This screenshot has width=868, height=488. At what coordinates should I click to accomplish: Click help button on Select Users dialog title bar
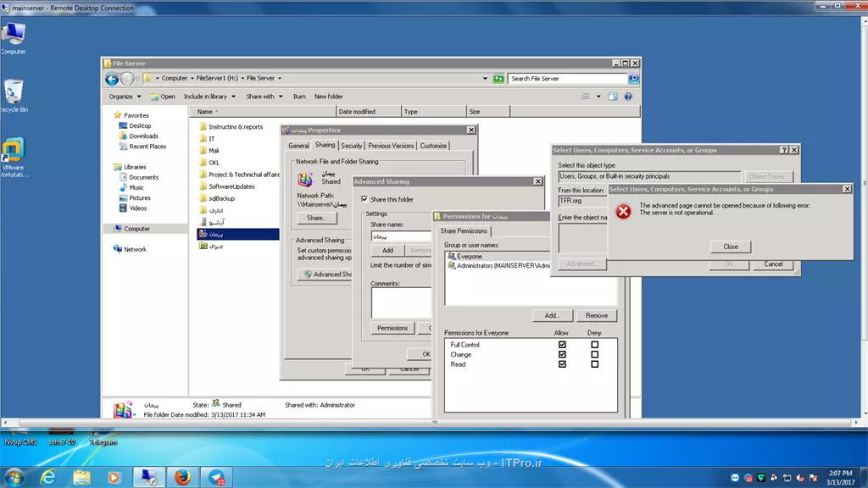pos(784,150)
